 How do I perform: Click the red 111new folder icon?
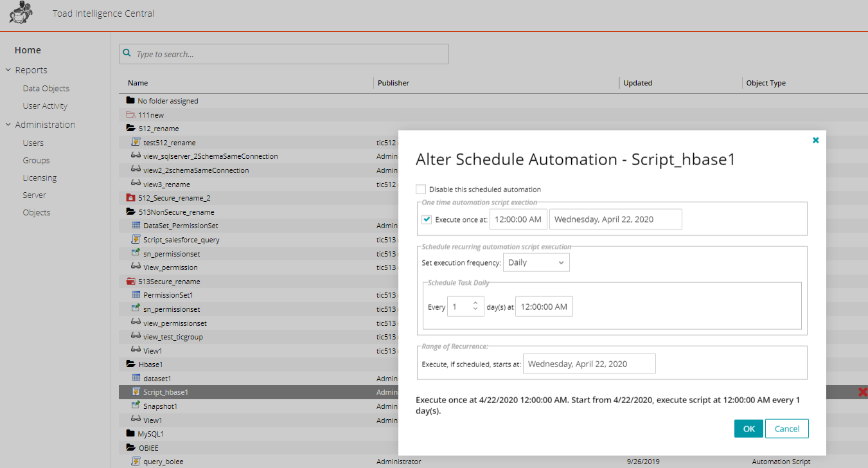131,115
